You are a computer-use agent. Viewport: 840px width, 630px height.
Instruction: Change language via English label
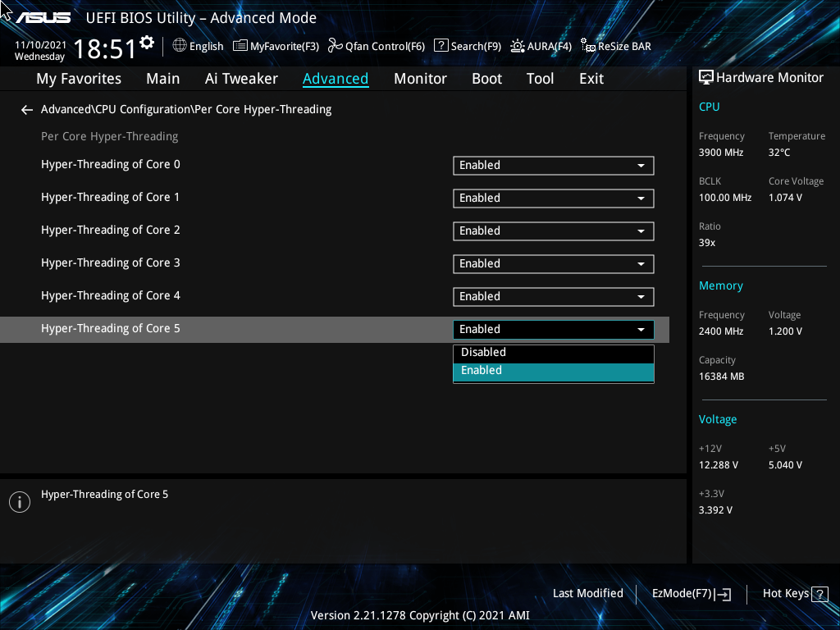point(206,47)
